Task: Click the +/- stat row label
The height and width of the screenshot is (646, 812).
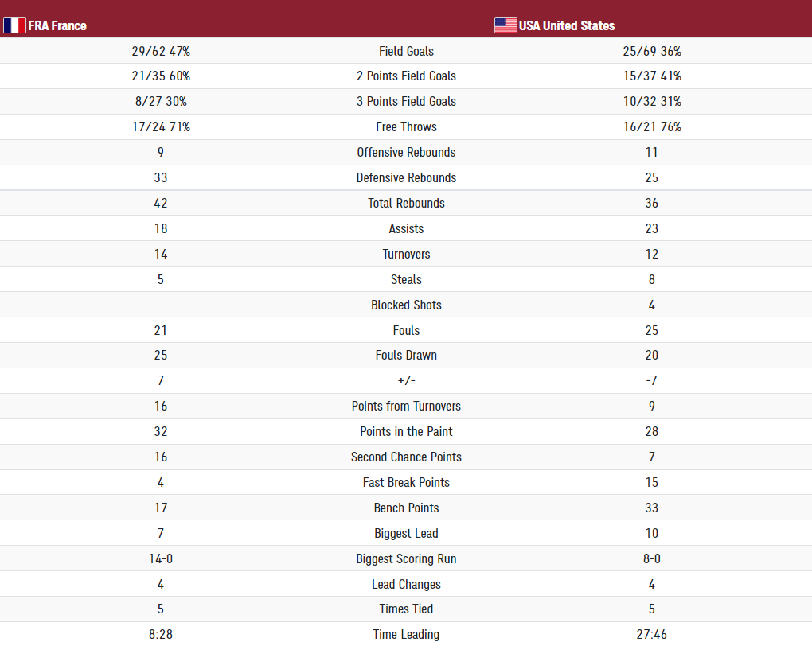Action: click(406, 380)
